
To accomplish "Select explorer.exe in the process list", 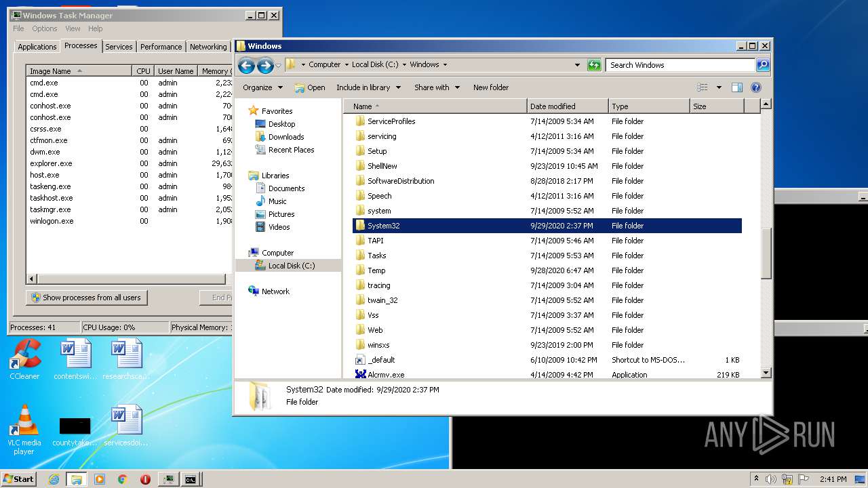I will pos(51,163).
